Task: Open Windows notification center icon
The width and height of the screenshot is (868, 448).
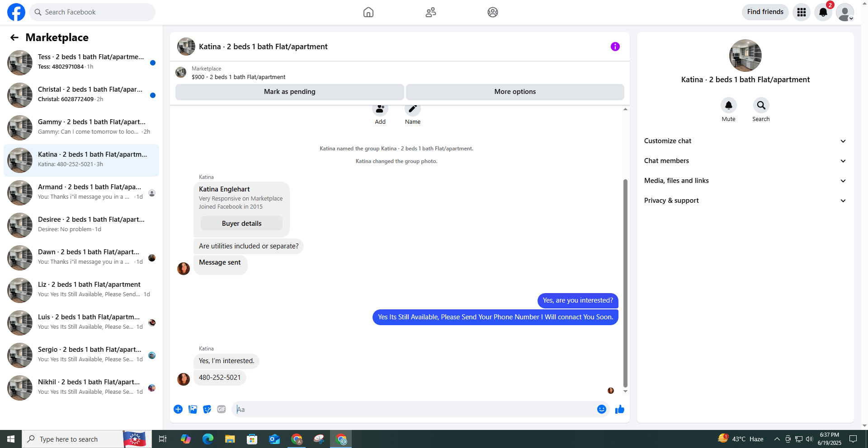Action: 853,439
